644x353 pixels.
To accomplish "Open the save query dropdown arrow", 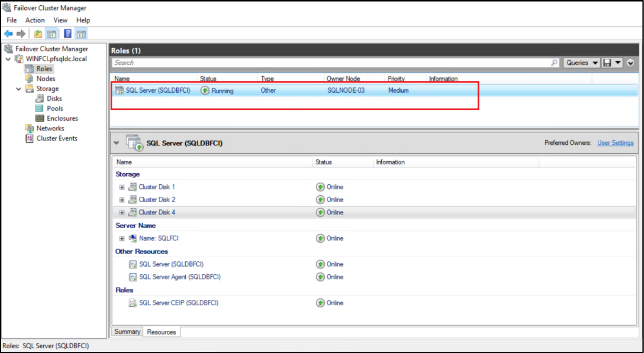I will point(618,63).
